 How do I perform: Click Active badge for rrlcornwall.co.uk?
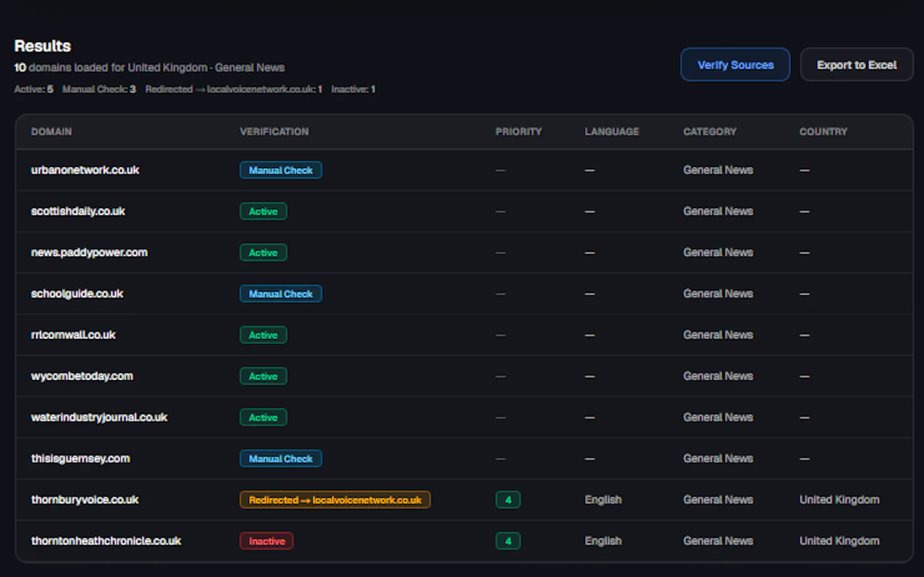point(263,335)
